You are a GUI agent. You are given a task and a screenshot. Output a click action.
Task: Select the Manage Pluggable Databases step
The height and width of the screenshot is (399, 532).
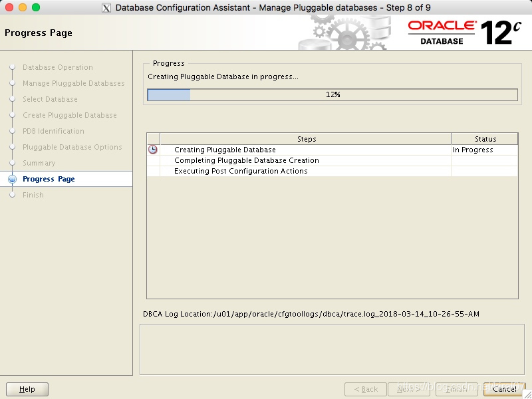tap(74, 83)
